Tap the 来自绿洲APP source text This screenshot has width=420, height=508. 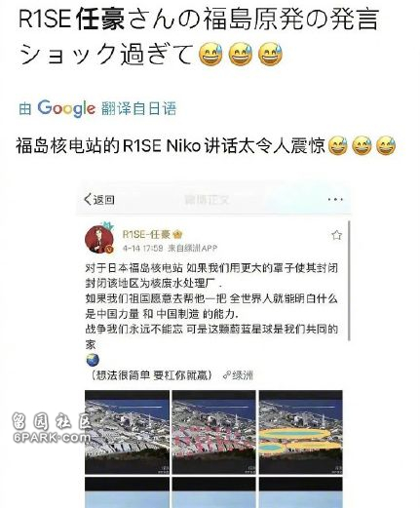192,249
